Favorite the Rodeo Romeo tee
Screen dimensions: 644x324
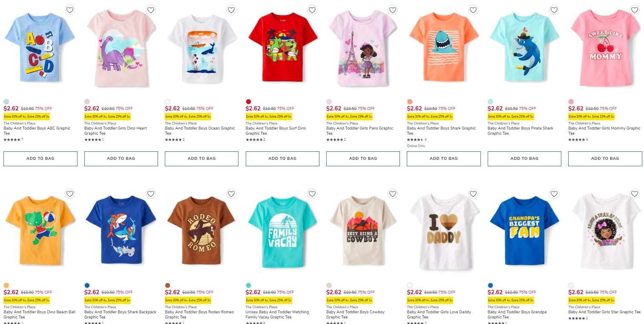point(231,194)
